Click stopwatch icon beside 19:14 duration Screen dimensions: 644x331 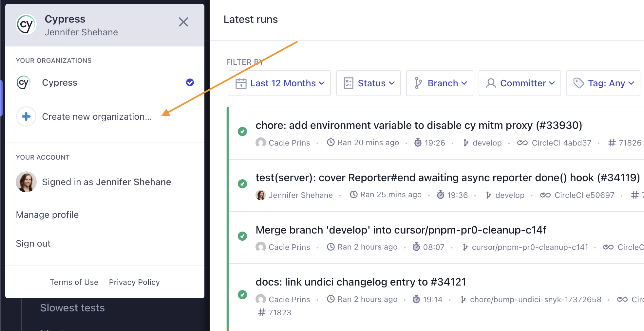tap(416, 299)
